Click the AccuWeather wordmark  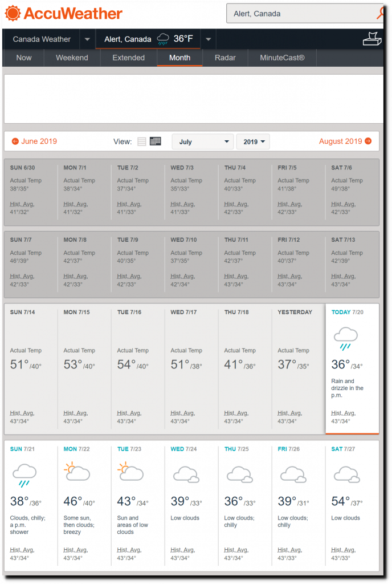tap(73, 14)
